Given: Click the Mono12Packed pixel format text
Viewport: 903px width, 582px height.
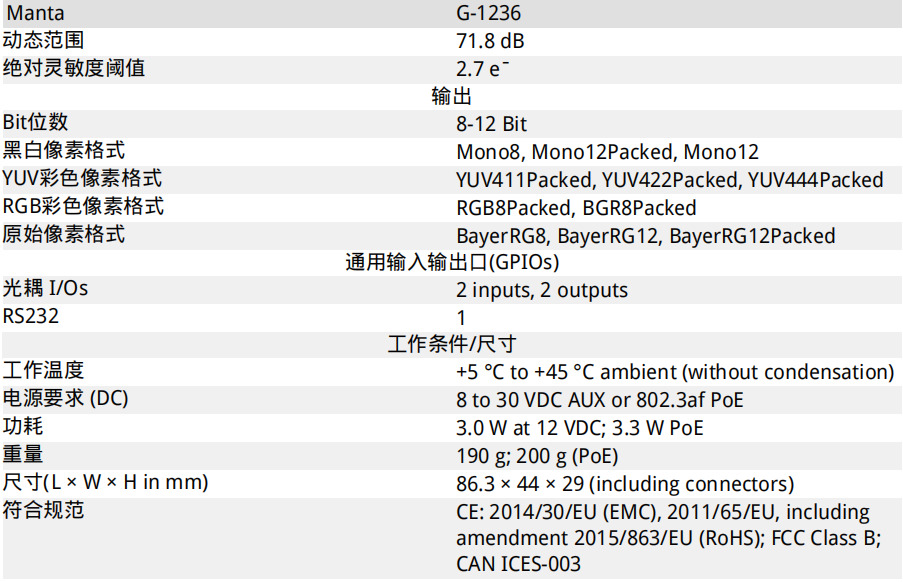Looking at the screenshot, I should coord(602,153).
